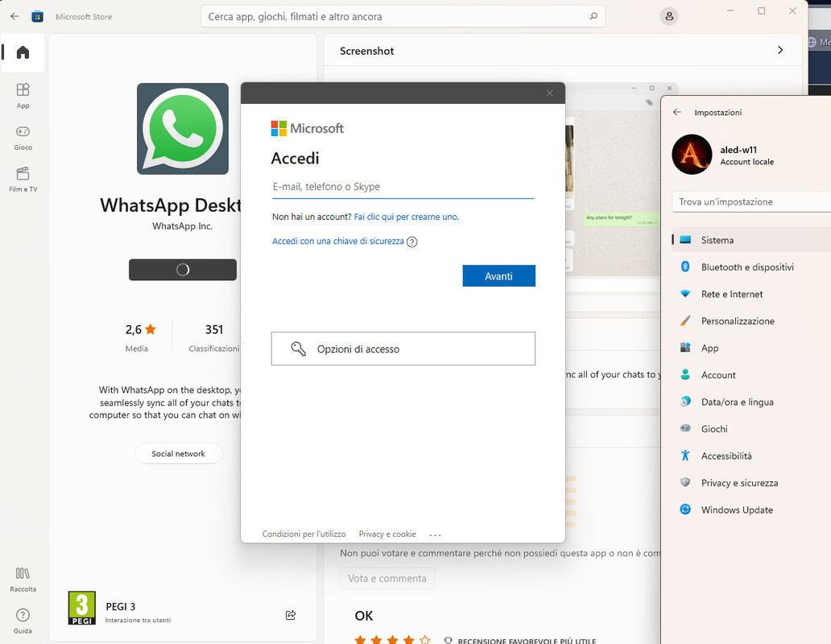This screenshot has width=831, height=644.
Task: Open Privacy e sicurezza in Settings
Action: click(x=751, y=483)
